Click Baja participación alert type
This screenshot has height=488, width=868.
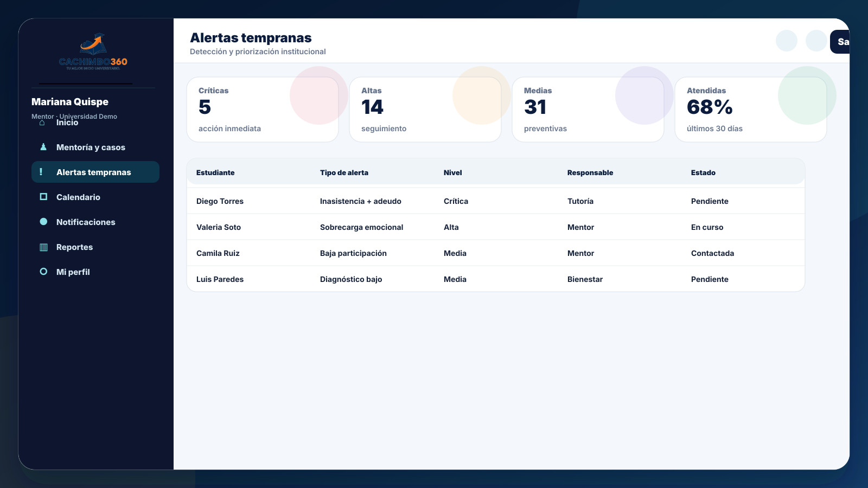[x=353, y=253]
